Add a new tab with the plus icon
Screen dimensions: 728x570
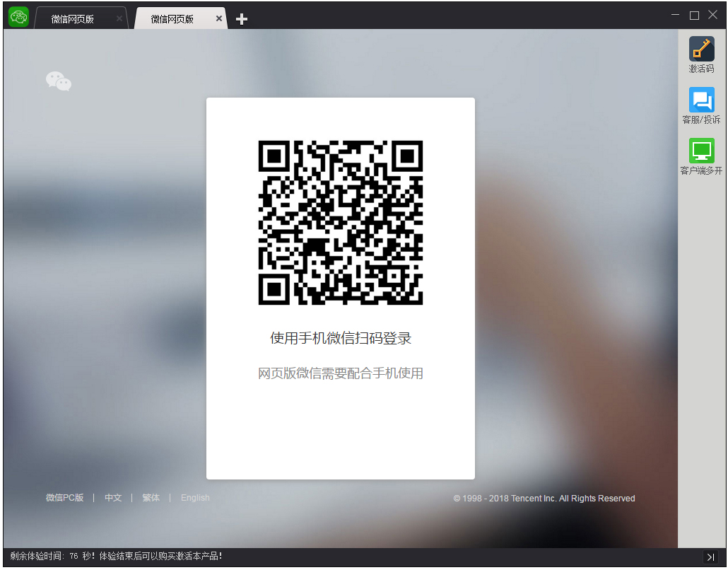[x=242, y=19]
